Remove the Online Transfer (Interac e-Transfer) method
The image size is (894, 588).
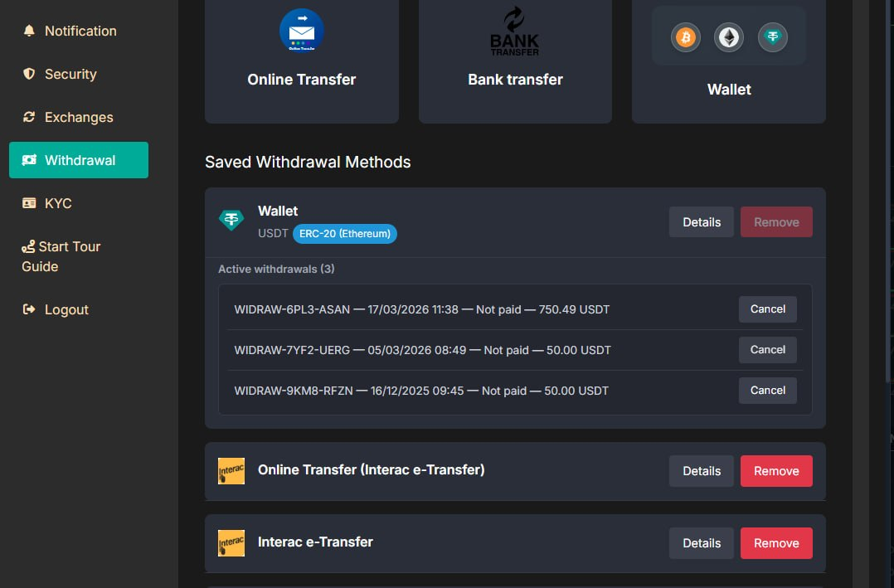point(775,471)
